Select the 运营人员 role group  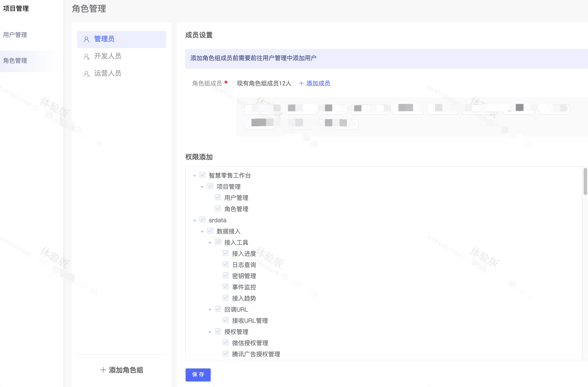122,73
